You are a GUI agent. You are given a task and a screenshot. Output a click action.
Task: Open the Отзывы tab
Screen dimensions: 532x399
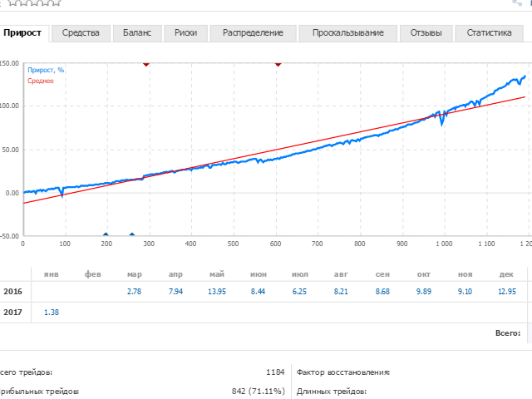tap(426, 33)
